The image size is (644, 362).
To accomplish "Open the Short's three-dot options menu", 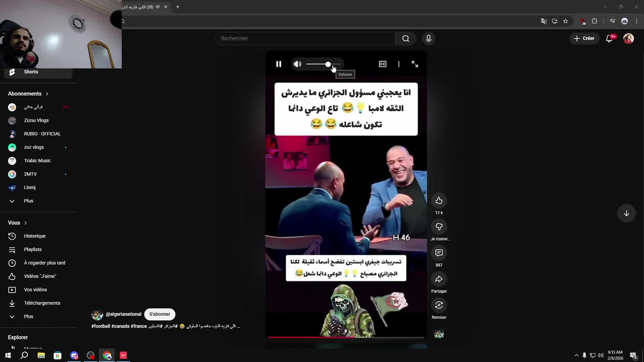I will [398, 64].
